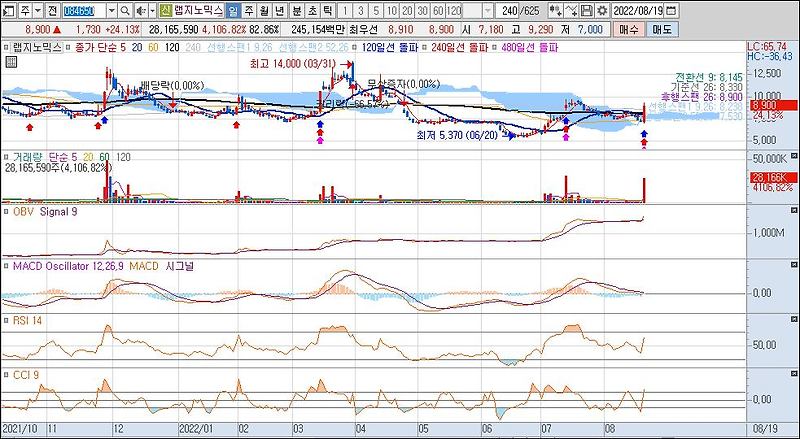Click the blue 20 moving average label
The width and height of the screenshot is (800, 439).
click(137, 47)
